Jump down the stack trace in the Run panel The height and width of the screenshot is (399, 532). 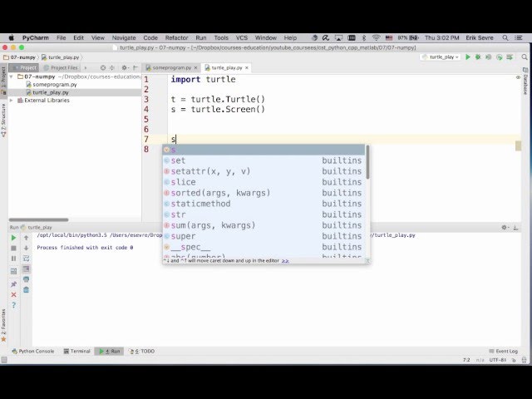coord(26,249)
